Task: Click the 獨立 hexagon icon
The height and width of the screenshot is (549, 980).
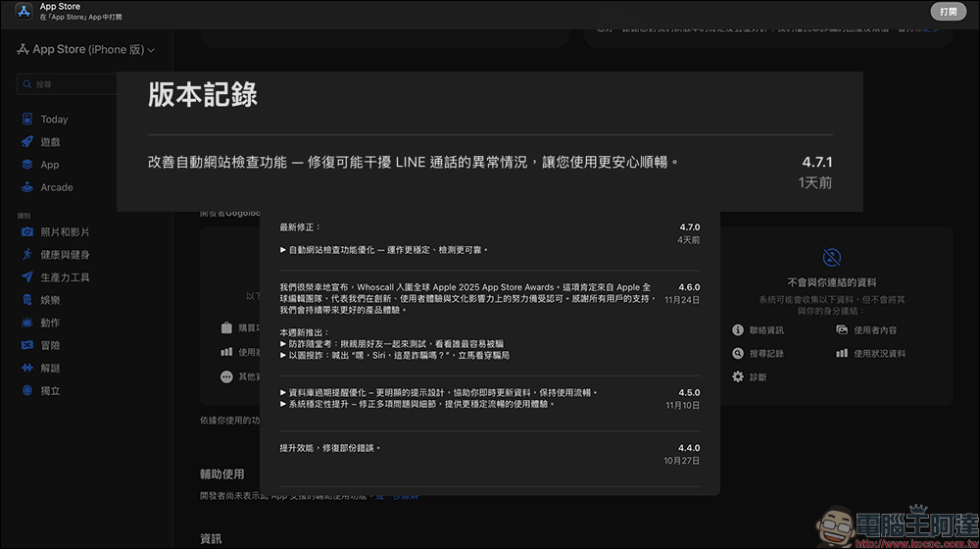Action: point(26,390)
